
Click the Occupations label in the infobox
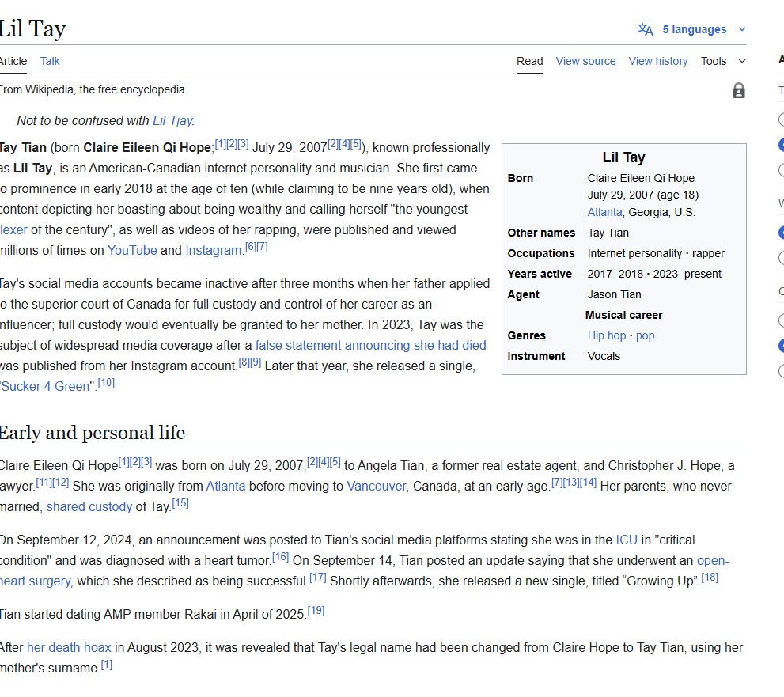click(x=541, y=253)
